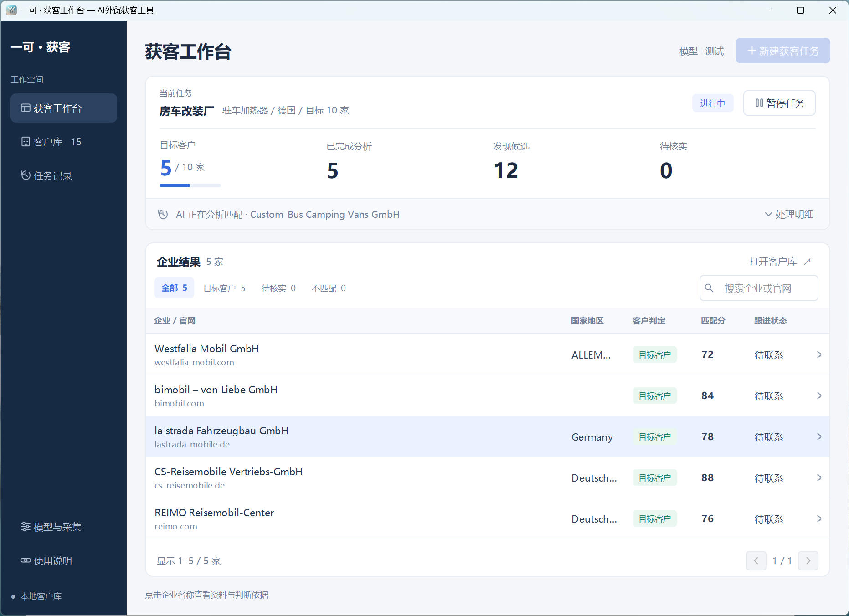849x616 pixels.
Task: Open la strada Fahrzeugbau GmbH row chevron
Action: [819, 436]
